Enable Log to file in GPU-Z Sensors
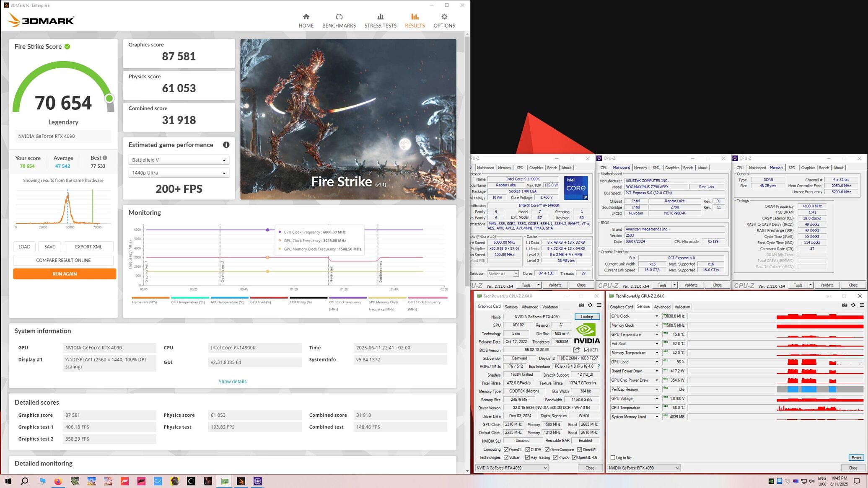This screenshot has width=868, height=488. pyautogui.click(x=613, y=458)
